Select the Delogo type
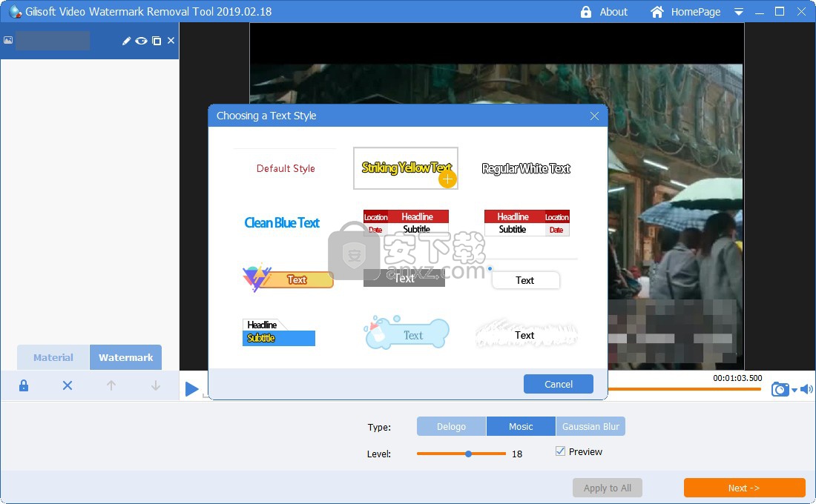This screenshot has height=504, width=816. [451, 426]
